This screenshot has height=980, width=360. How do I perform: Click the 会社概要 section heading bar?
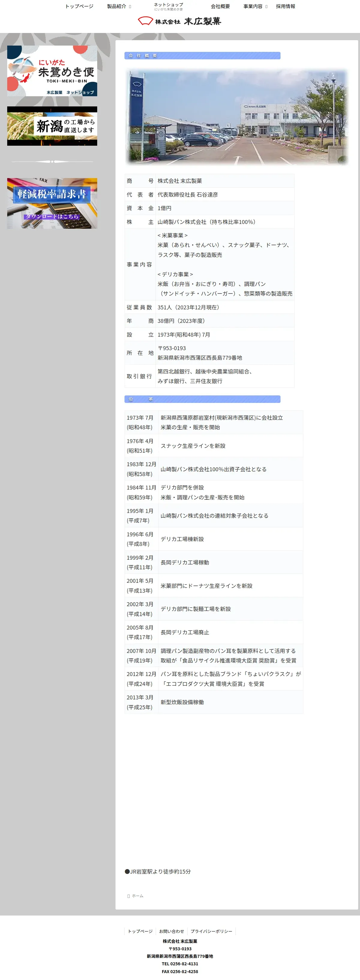click(x=202, y=55)
